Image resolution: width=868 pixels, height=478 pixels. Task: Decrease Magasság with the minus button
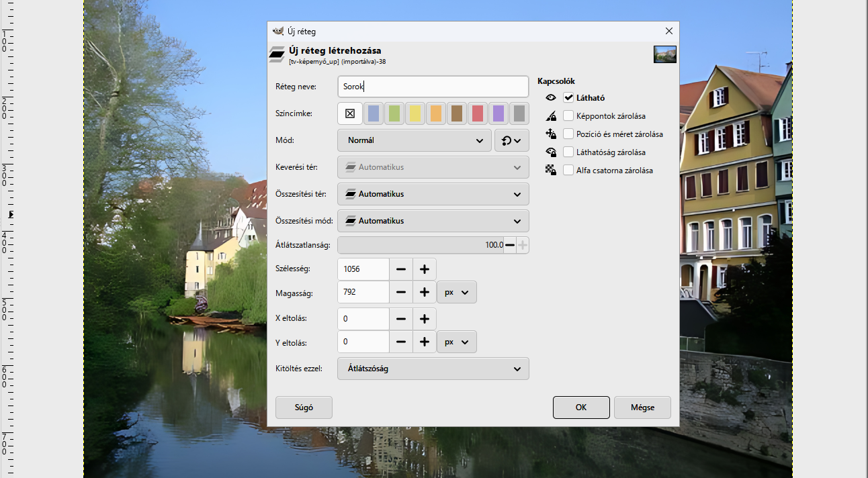click(x=401, y=292)
